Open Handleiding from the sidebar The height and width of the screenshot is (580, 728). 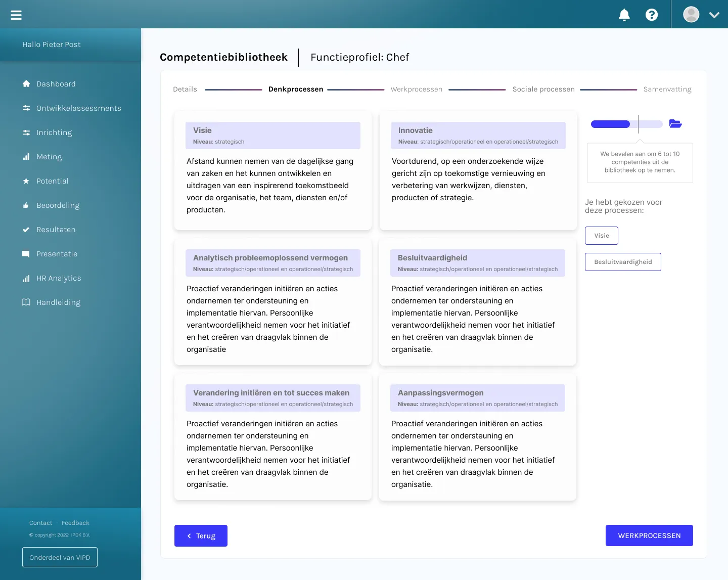(58, 302)
